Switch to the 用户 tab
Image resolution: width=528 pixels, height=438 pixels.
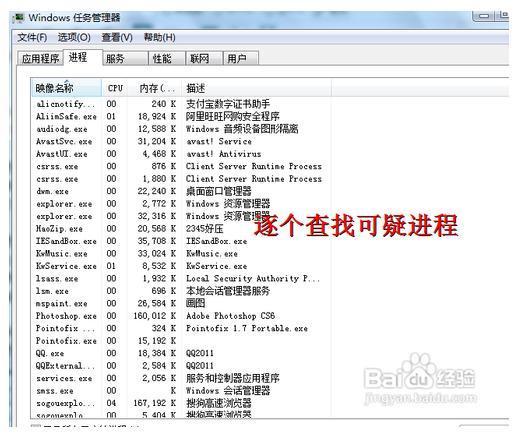click(241, 59)
